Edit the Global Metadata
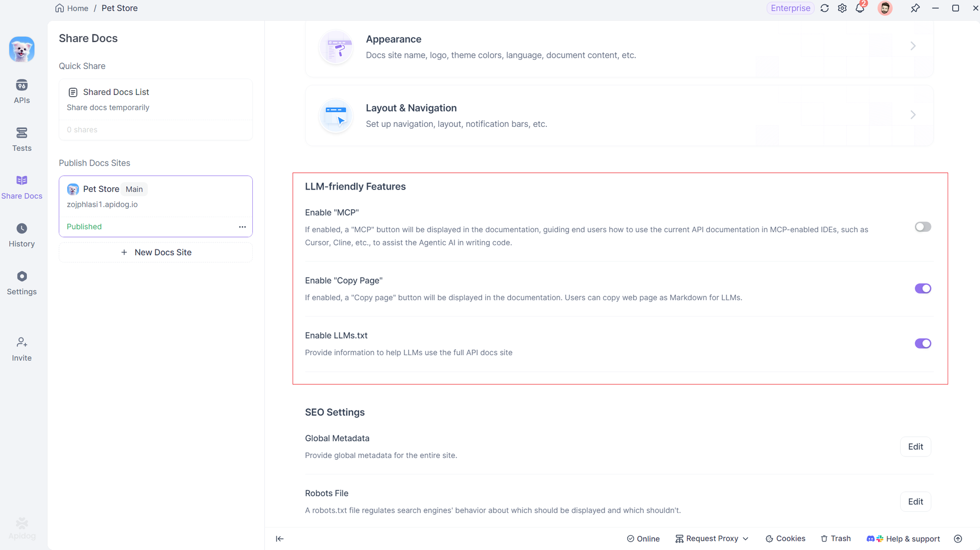 (915, 447)
